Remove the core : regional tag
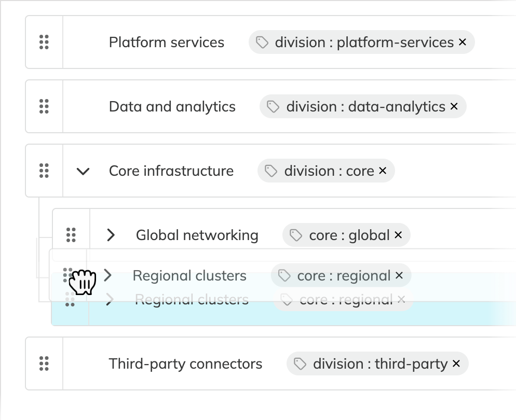This screenshot has width=516, height=420. point(400,275)
